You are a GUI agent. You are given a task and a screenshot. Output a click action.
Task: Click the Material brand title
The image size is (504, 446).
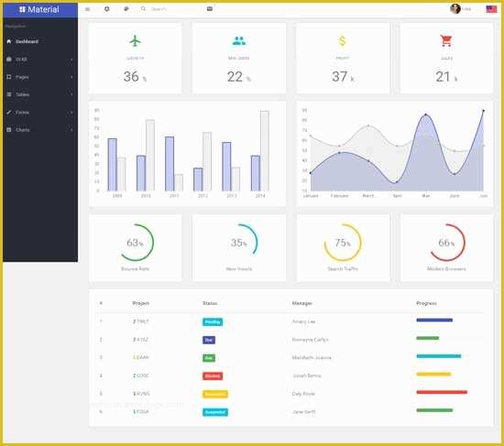(x=43, y=10)
